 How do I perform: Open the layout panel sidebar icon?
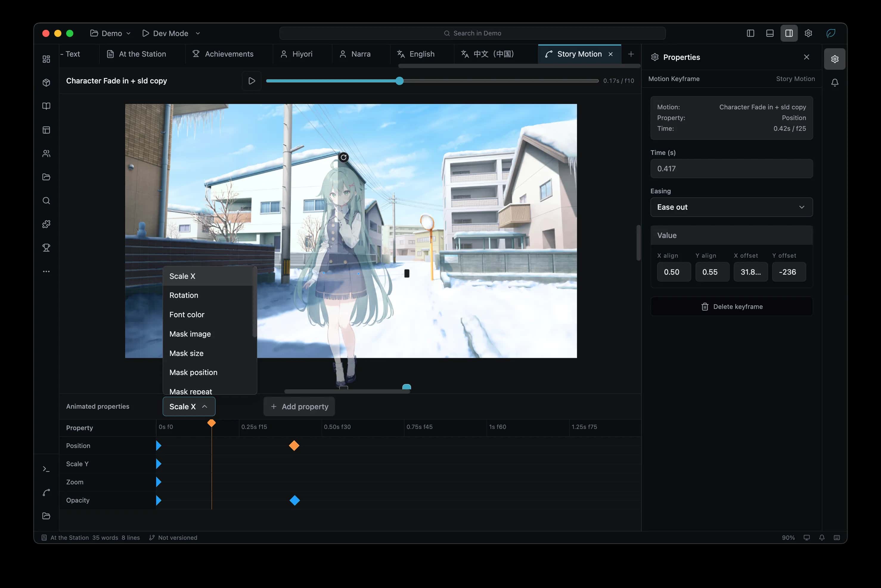(x=46, y=130)
